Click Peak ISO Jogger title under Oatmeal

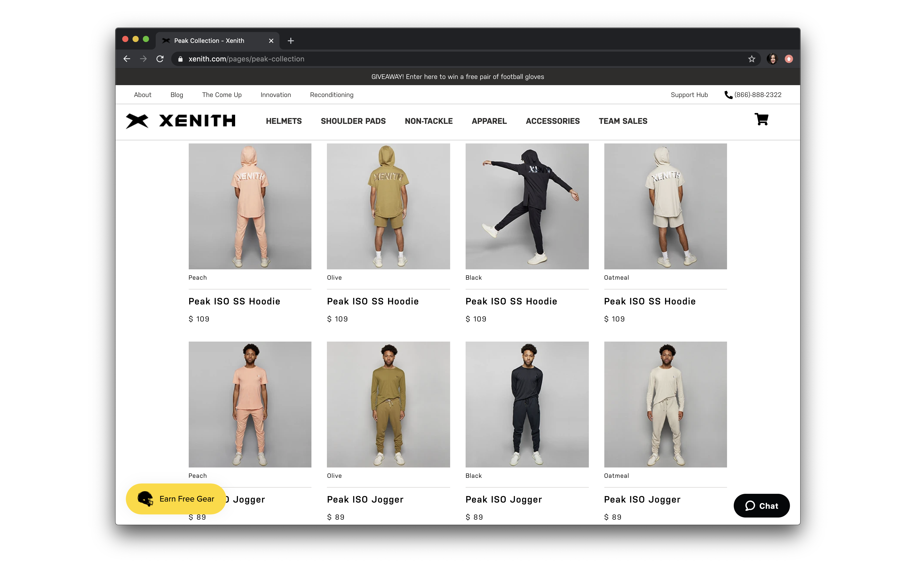(x=642, y=499)
